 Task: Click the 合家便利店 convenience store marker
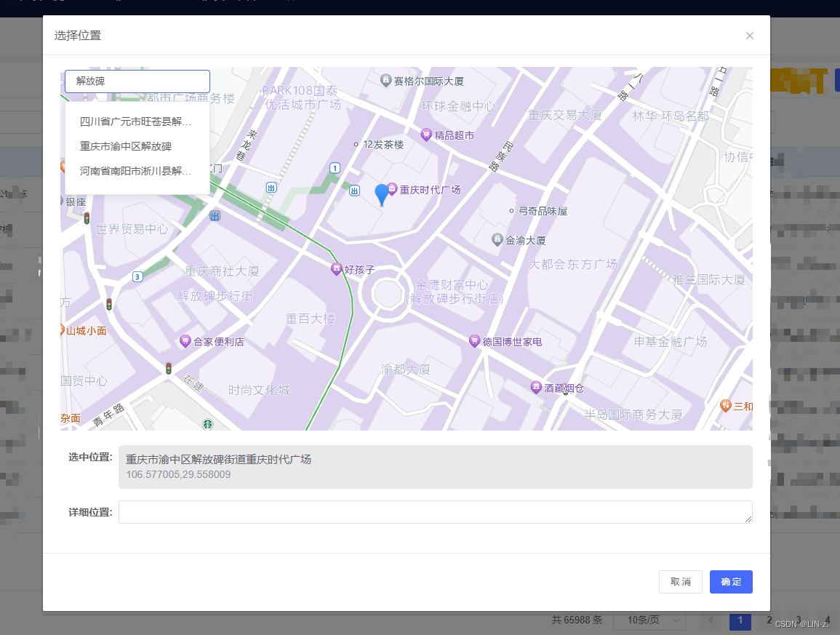(185, 341)
